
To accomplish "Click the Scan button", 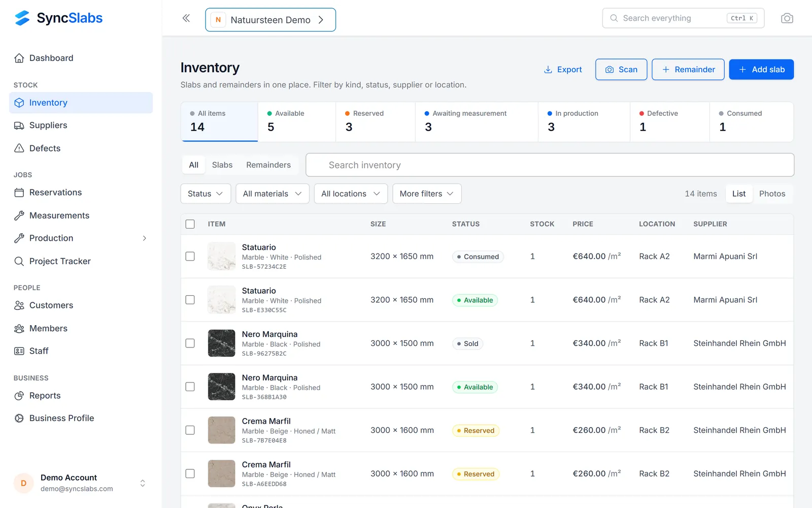I will (621, 70).
